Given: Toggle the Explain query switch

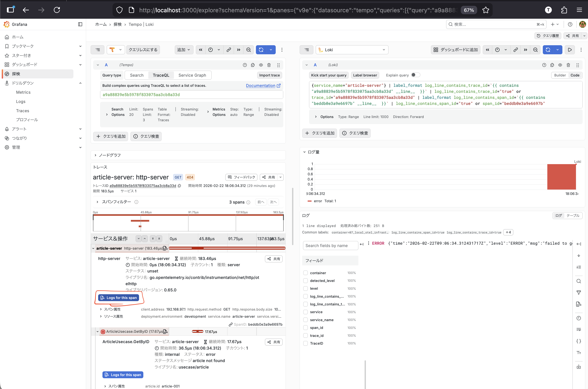Looking at the screenshot, I should (x=415, y=75).
